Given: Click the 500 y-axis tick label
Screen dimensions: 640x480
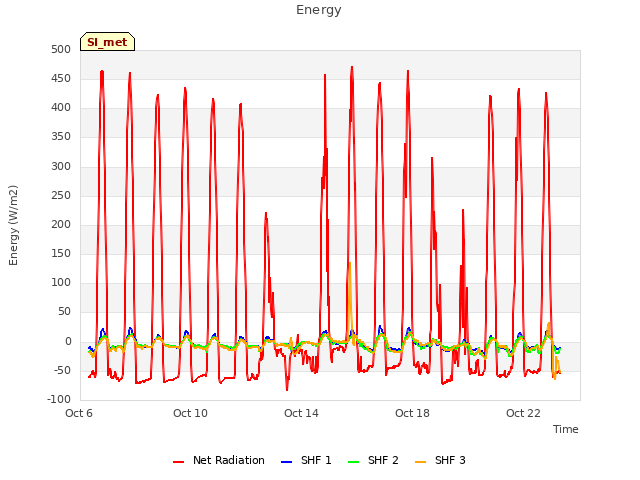Looking at the screenshot, I should [61, 49].
